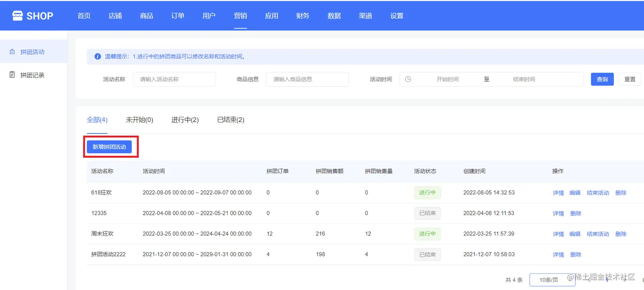Switch to the 未开始(0) tab

139,120
